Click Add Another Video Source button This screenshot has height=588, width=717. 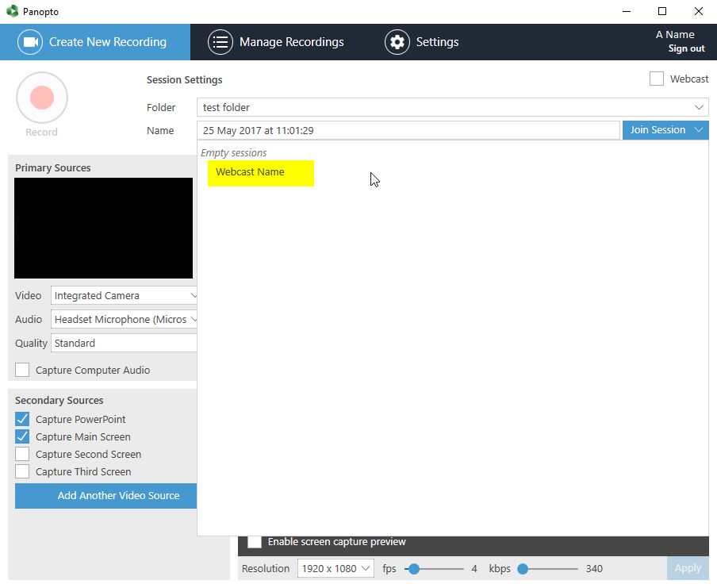coord(106,495)
